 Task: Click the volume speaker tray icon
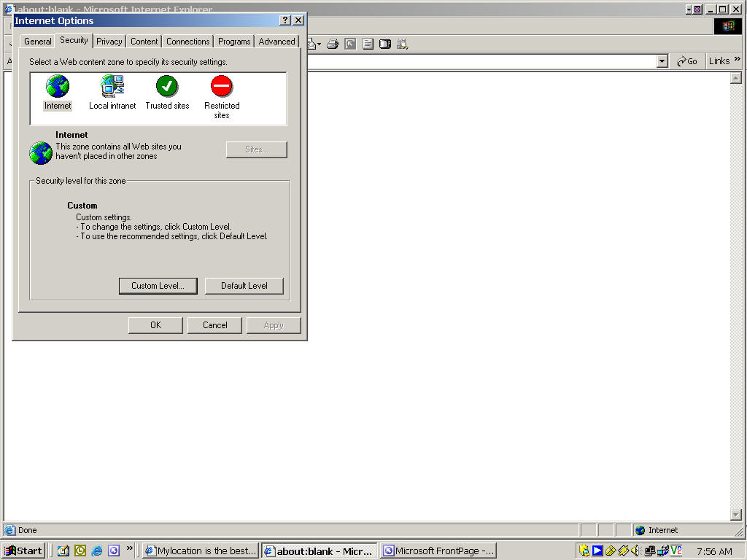pos(636,551)
